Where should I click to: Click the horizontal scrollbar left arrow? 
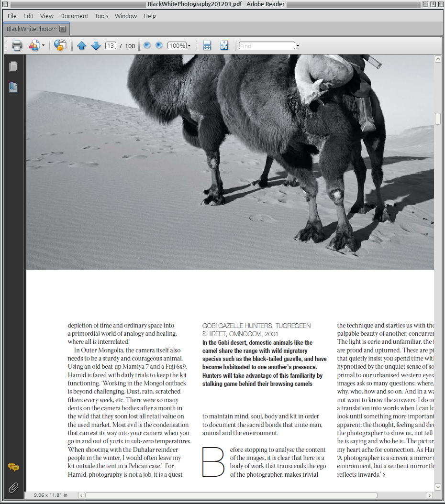coord(82,495)
